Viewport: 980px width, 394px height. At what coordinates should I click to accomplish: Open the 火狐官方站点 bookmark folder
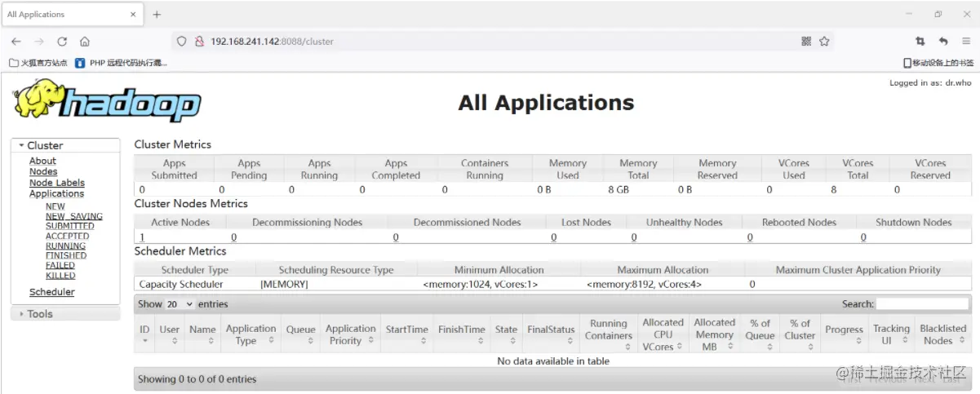[38, 63]
